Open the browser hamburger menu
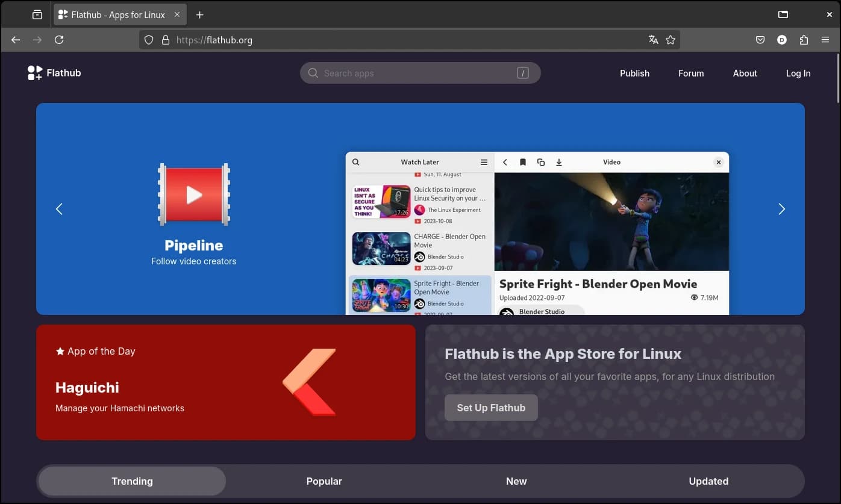This screenshot has width=841, height=504. [x=825, y=40]
